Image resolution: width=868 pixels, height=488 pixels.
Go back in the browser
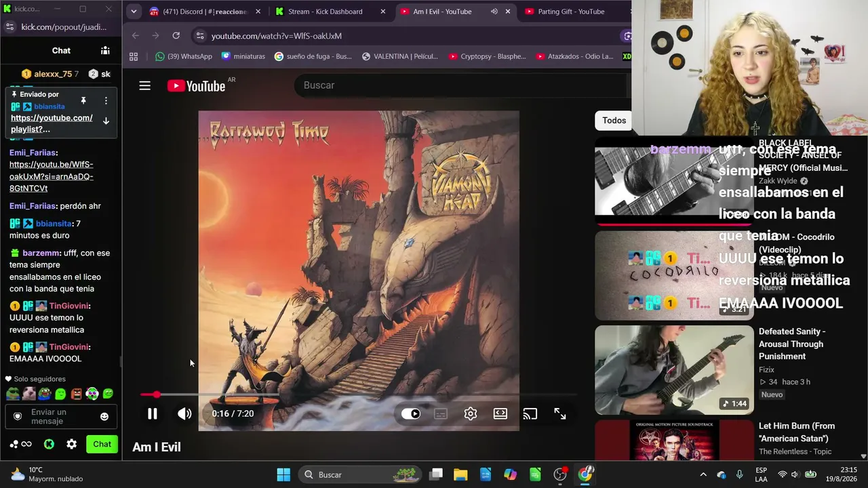(136, 35)
